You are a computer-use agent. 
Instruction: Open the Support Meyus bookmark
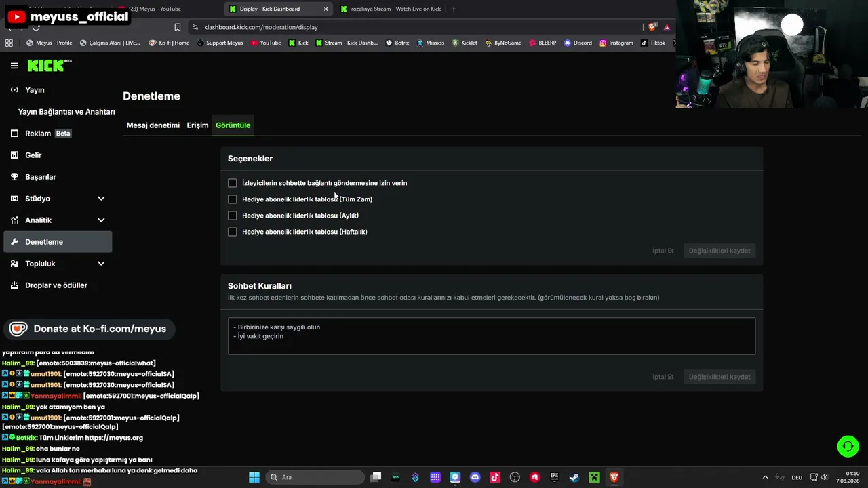tap(220, 43)
